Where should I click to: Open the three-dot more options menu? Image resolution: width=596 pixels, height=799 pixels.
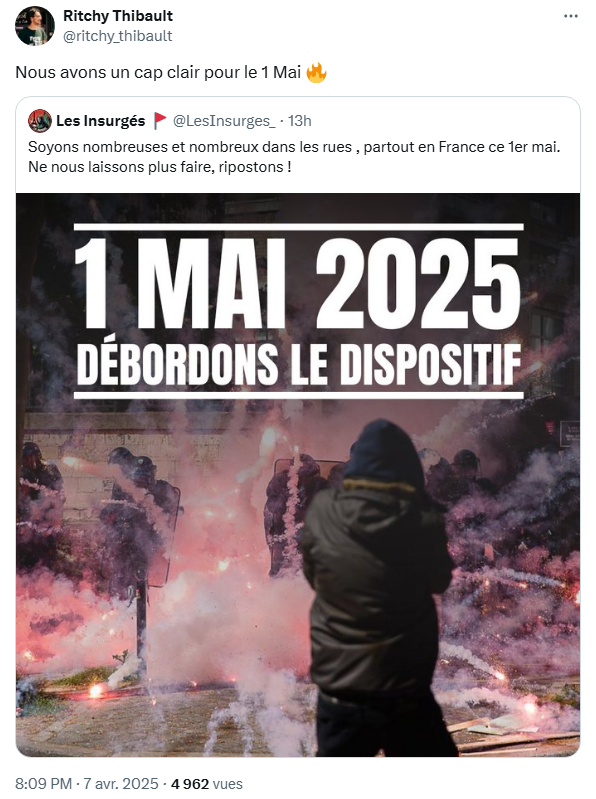click(571, 16)
